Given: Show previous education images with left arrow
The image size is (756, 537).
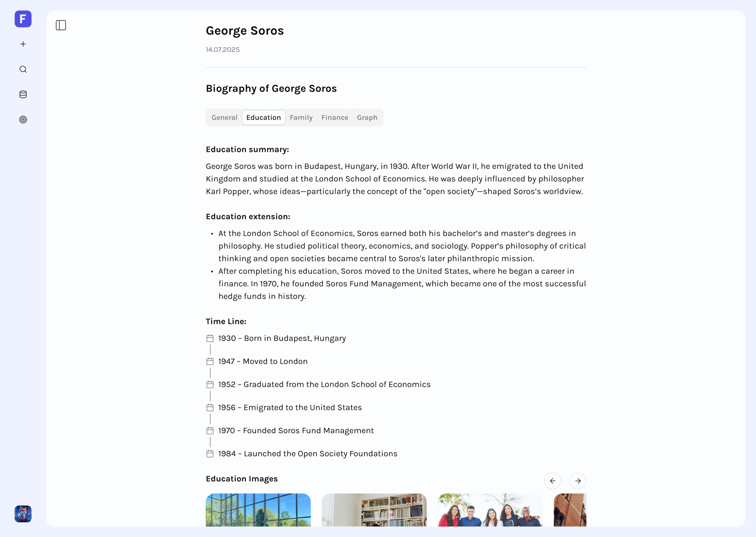Looking at the screenshot, I should [x=552, y=480].
